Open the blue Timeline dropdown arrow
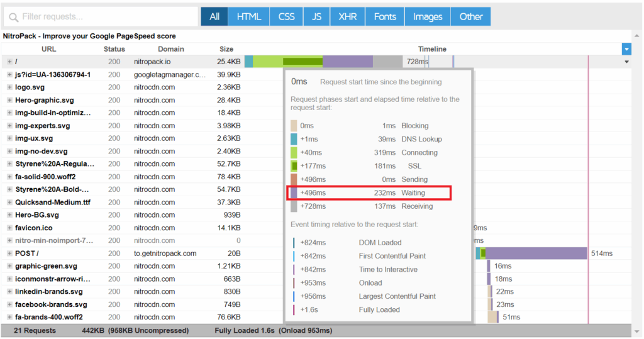 [x=626, y=49]
